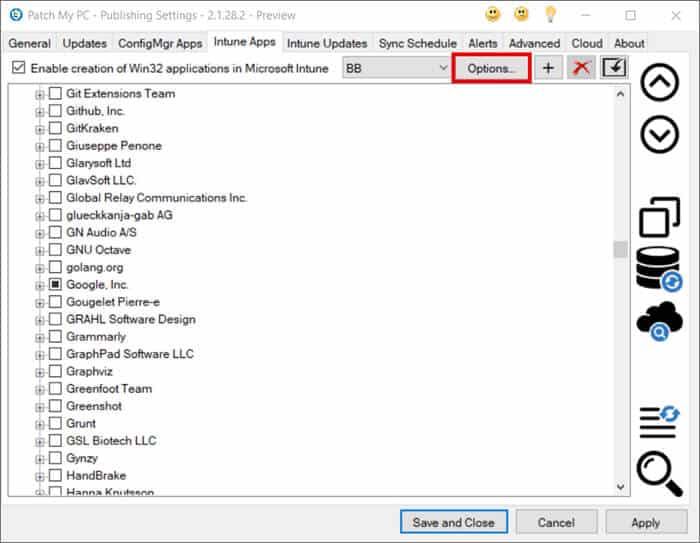Check the Greenshot checkbox
The image size is (700, 543).
pyautogui.click(x=55, y=406)
